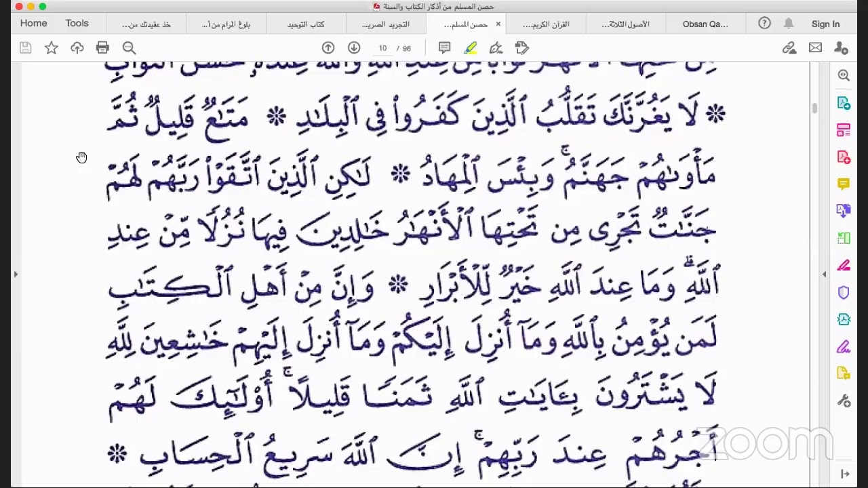Open Export PDF in the right pane
The image size is (868, 488).
pos(844,103)
